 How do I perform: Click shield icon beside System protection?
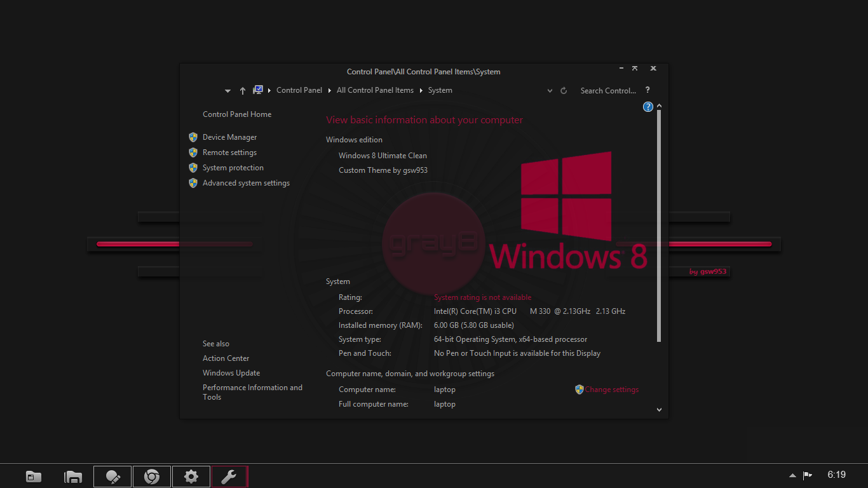(193, 168)
